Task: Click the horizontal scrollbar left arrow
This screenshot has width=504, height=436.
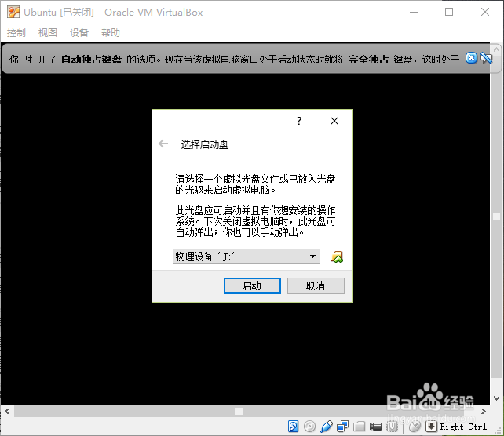Action: point(7,411)
